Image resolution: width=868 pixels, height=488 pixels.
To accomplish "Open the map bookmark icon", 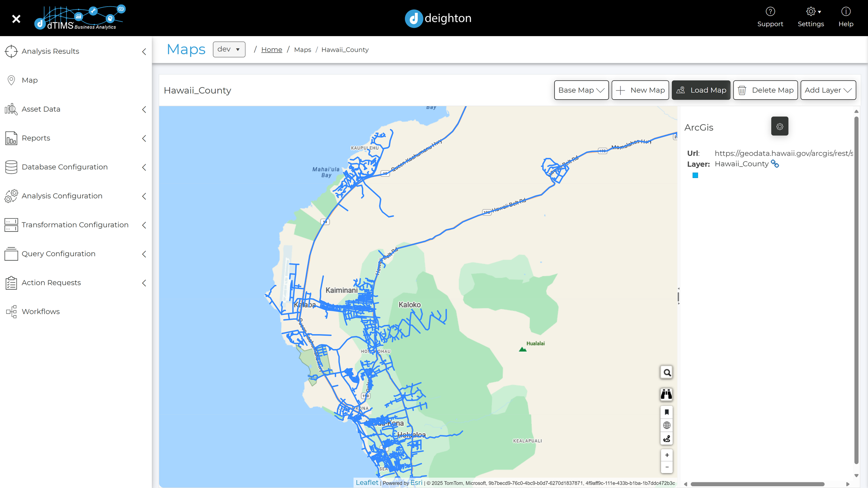I will 667,412.
